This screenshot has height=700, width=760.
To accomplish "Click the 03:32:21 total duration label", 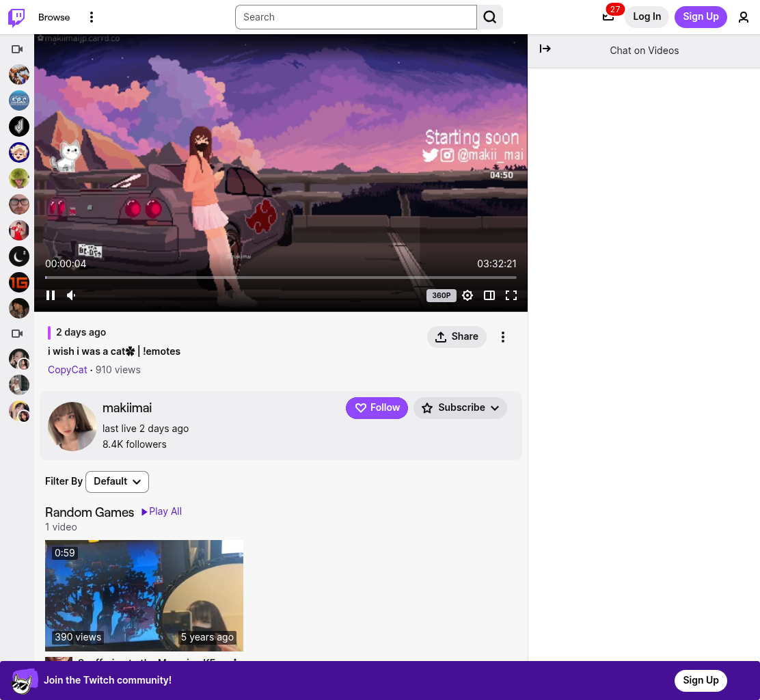I will coord(497,264).
